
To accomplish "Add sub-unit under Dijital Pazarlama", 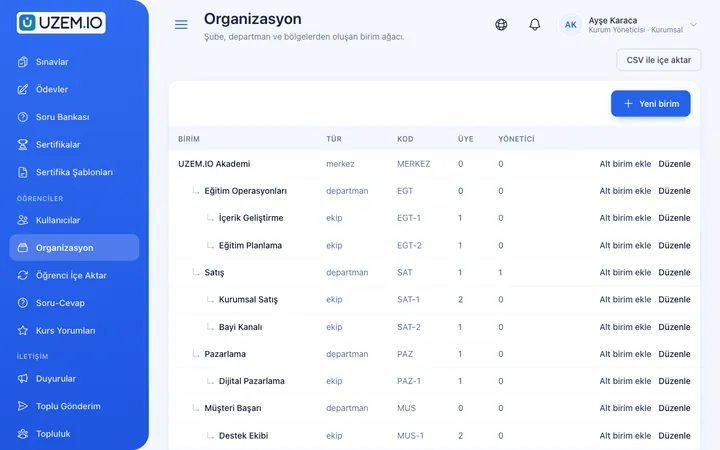I will coord(625,381).
